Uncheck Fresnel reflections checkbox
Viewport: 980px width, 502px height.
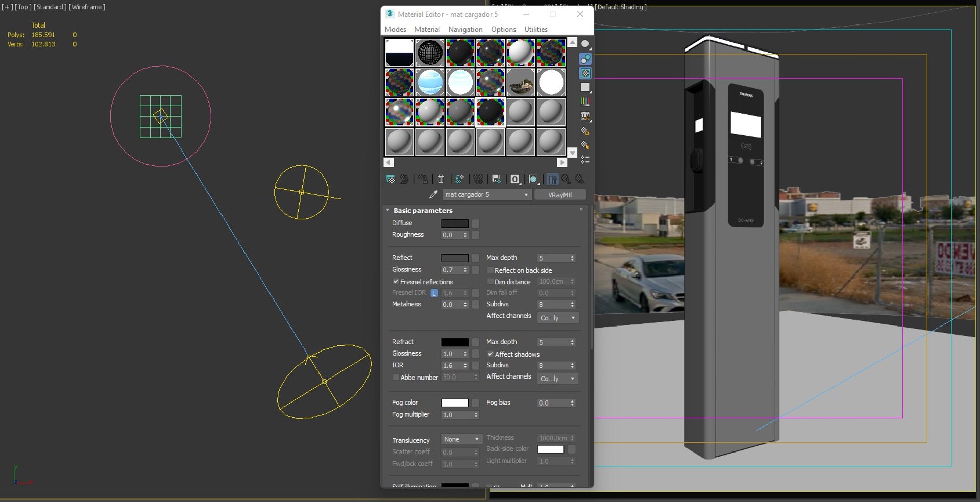396,282
